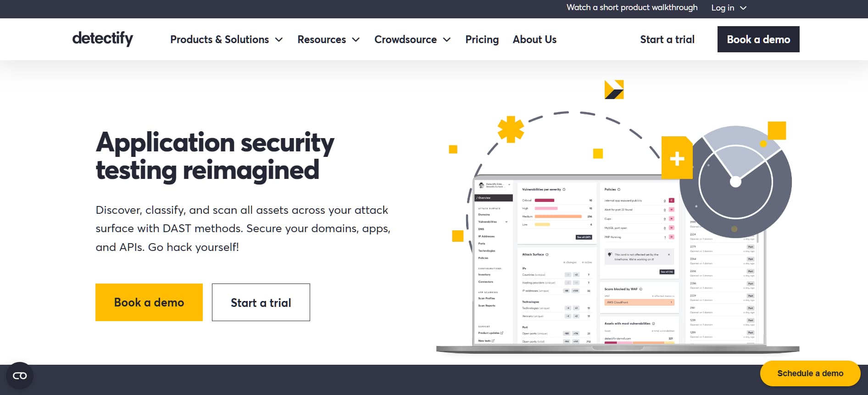Viewport: 868px width, 395px height.
Task: Click Log in in top bar
Action: tap(723, 8)
